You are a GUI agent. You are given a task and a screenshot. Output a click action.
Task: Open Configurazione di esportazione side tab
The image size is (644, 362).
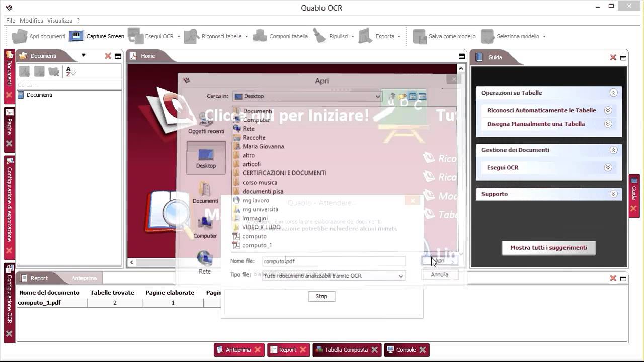9,207
